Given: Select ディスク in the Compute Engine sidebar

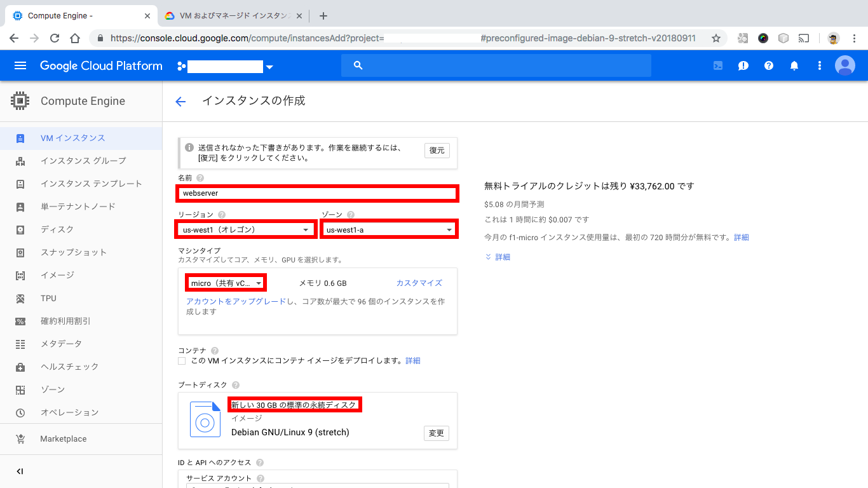Looking at the screenshot, I should pyautogui.click(x=64, y=229).
